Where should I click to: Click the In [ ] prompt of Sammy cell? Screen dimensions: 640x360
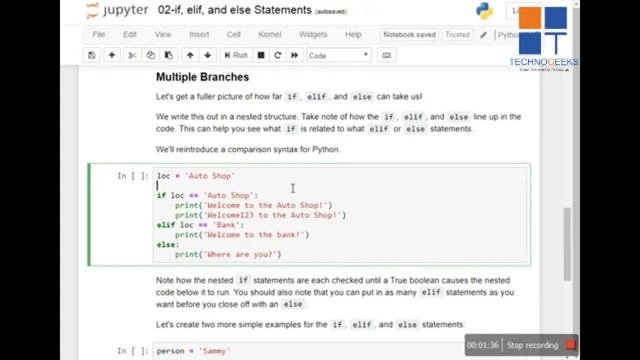[133, 351]
